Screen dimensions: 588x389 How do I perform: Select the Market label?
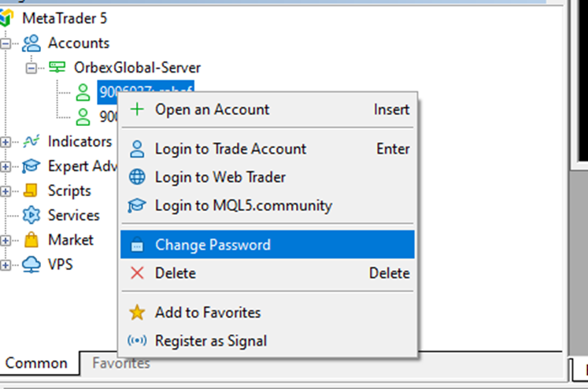pyautogui.click(x=71, y=240)
